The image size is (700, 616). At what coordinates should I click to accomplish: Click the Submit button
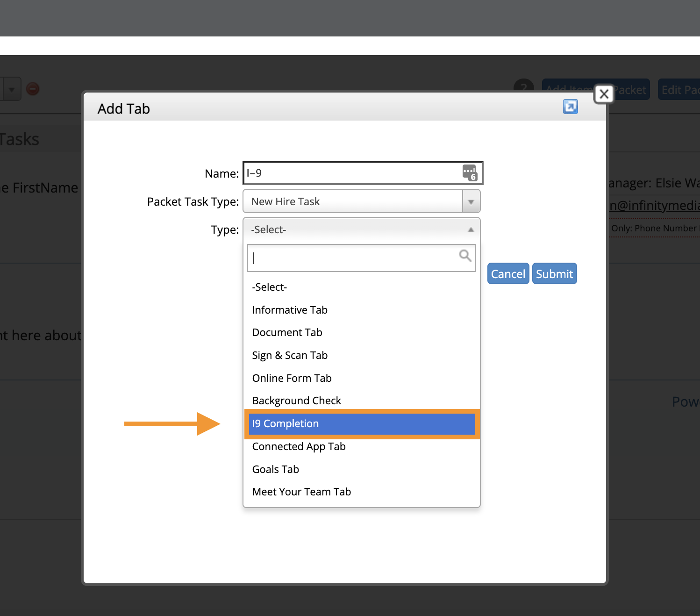pyautogui.click(x=554, y=274)
